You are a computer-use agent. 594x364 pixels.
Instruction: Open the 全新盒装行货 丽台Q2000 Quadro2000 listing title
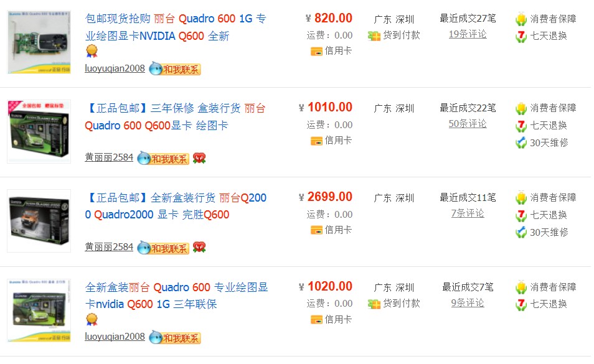point(176,206)
